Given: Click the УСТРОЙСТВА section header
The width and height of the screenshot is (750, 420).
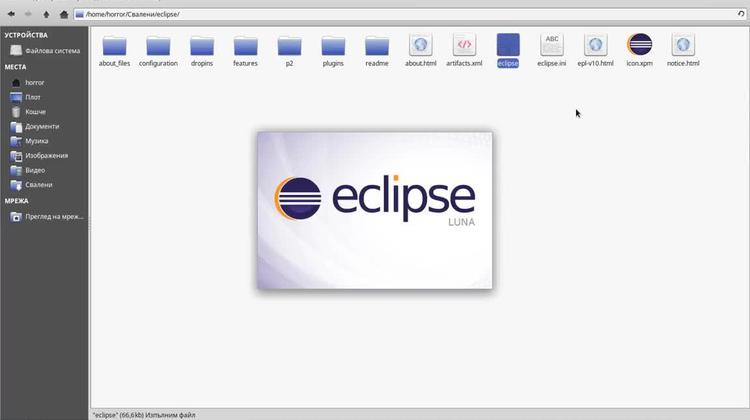Looking at the screenshot, I should pos(26,35).
